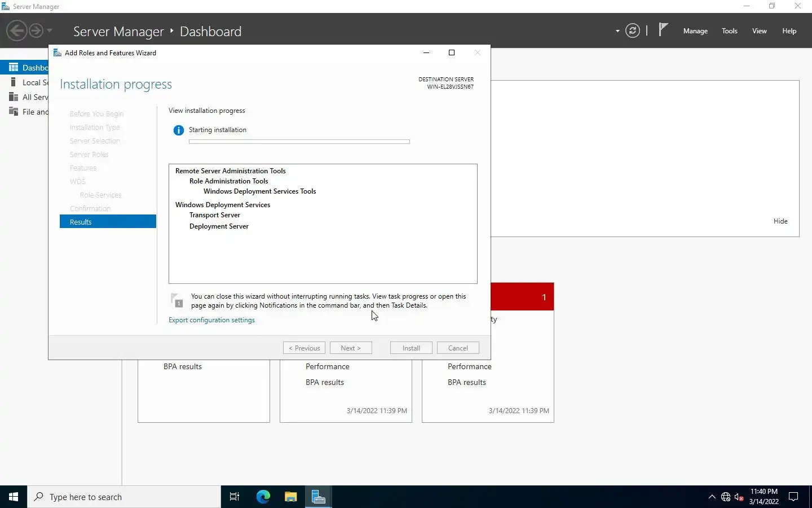Minimize the Add Roles and Features Wizard
Screen dimensions: 812x508
(426, 52)
